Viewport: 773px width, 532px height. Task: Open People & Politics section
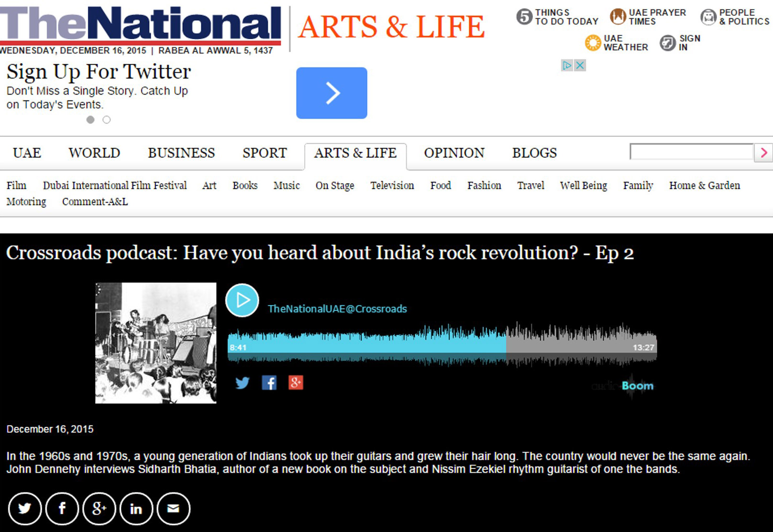(735, 17)
